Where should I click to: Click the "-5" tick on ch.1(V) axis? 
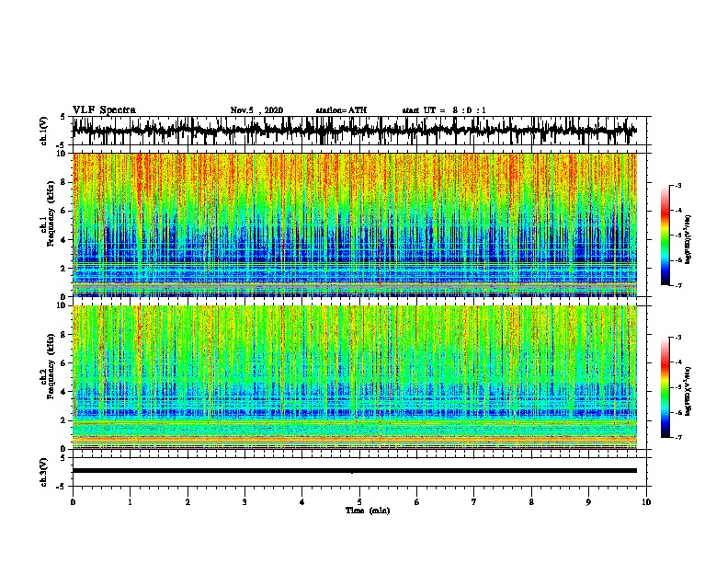pyautogui.click(x=62, y=145)
